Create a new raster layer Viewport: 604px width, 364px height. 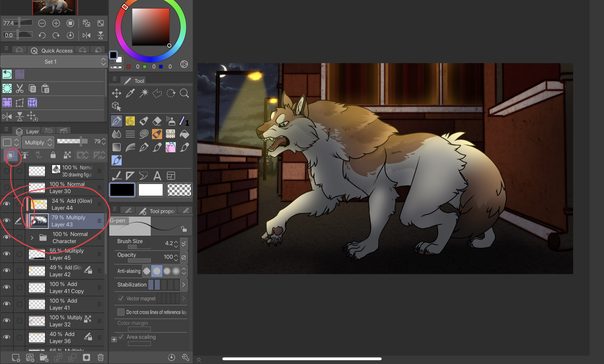point(16,357)
